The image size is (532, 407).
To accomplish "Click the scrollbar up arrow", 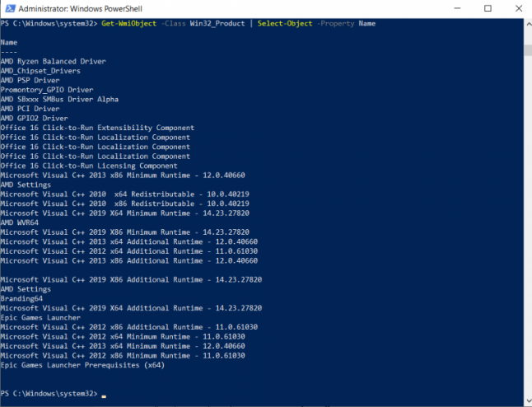I will (528, 24).
